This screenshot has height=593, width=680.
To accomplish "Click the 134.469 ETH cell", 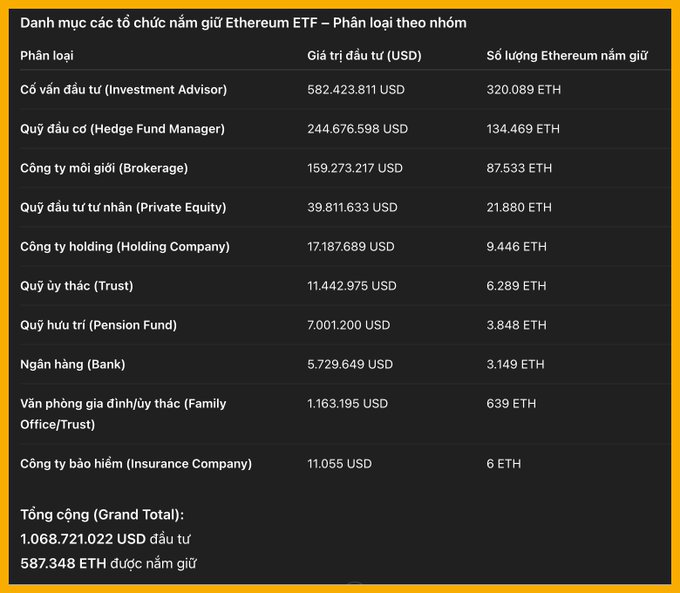I will point(523,128).
